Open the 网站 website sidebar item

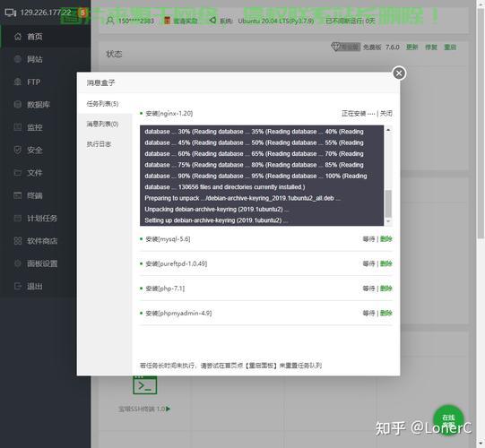(x=46, y=59)
